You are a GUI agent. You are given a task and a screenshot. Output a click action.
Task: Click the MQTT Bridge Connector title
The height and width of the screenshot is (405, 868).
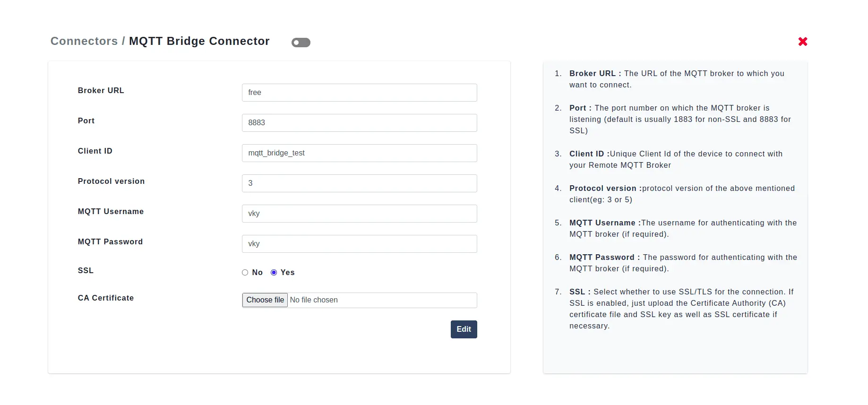199,41
